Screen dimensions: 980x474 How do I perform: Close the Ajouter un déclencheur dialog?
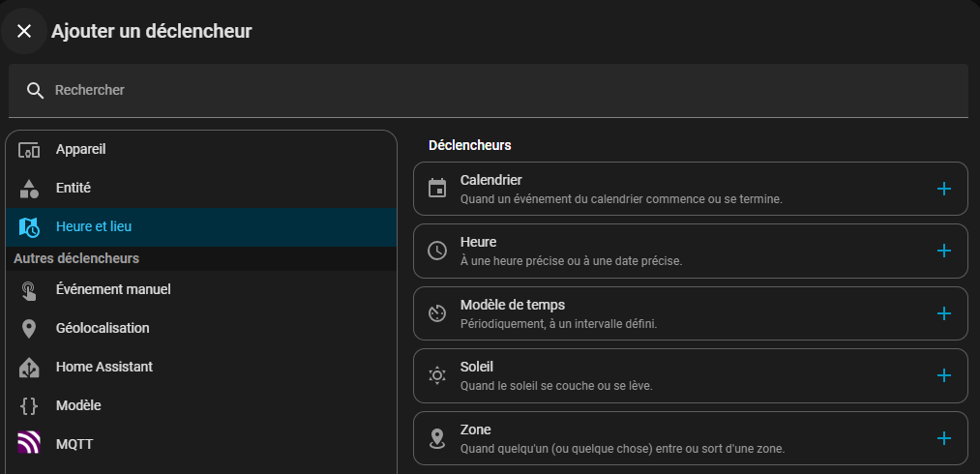click(x=24, y=32)
